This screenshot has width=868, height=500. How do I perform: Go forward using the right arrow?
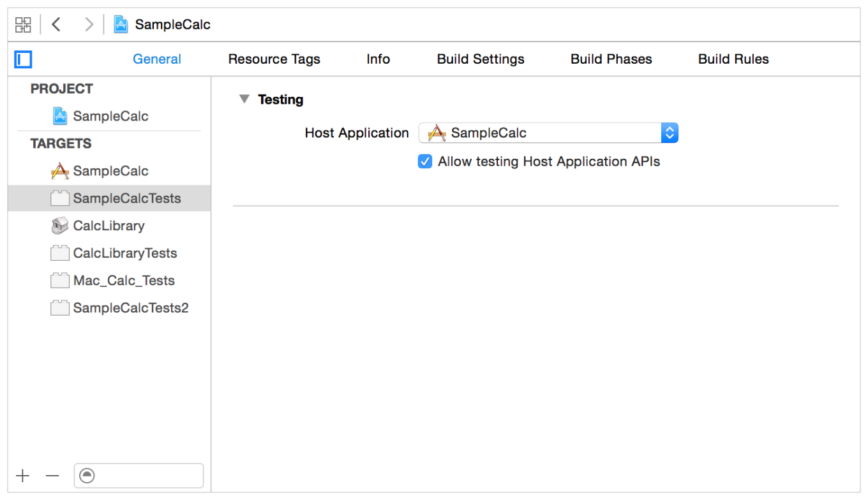pyautogui.click(x=89, y=25)
